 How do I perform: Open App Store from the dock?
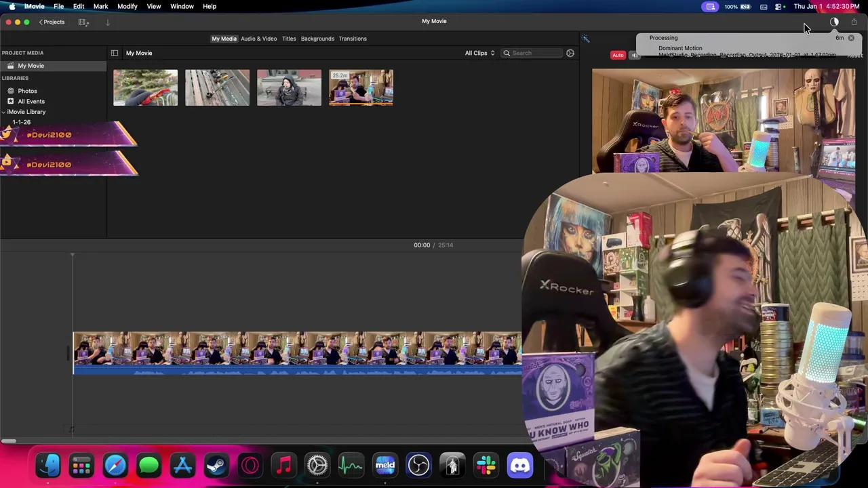tap(182, 466)
